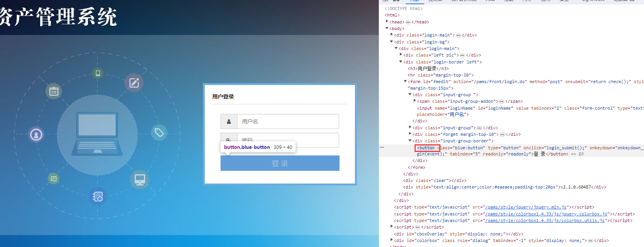Collapse the <body> node
Viewport: 644px width, 247px height.
click(387, 28)
